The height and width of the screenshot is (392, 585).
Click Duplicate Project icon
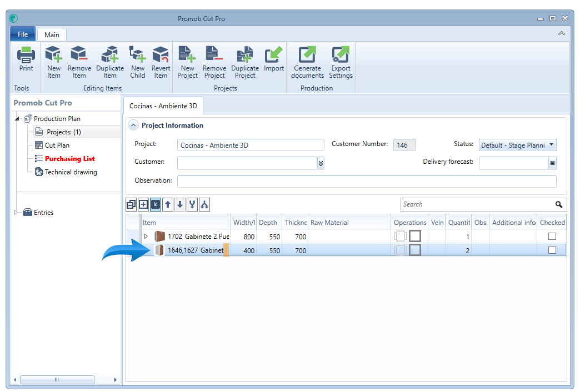245,54
